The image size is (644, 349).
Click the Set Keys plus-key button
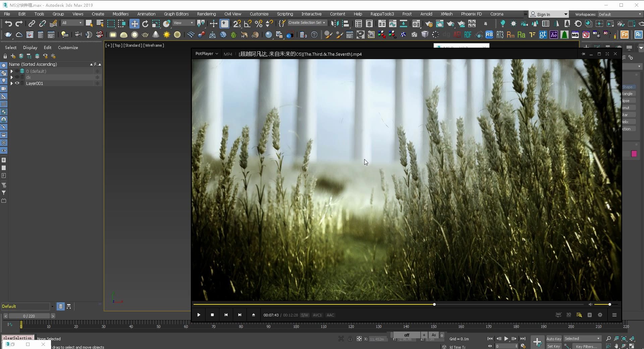tap(537, 342)
